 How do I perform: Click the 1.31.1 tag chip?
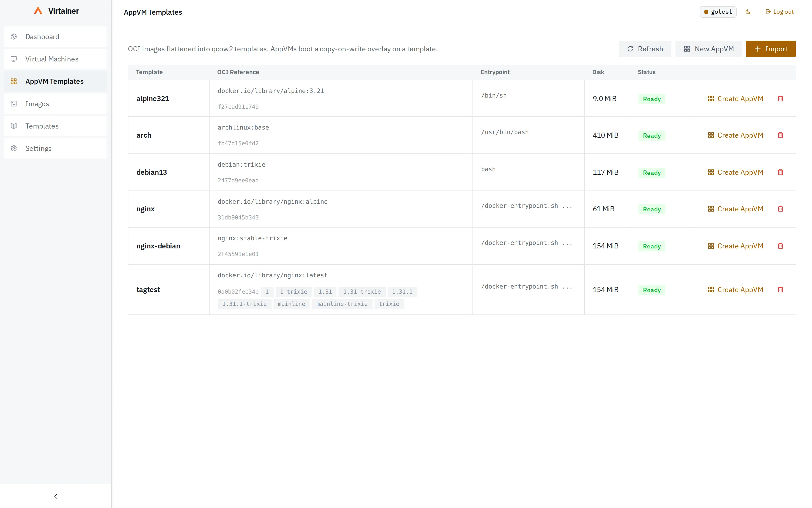point(402,292)
